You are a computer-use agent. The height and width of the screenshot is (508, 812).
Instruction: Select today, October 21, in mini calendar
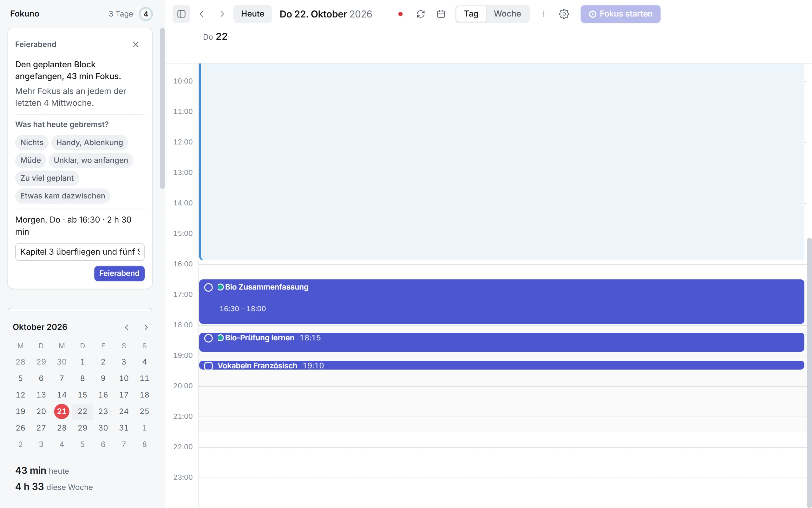click(x=62, y=411)
